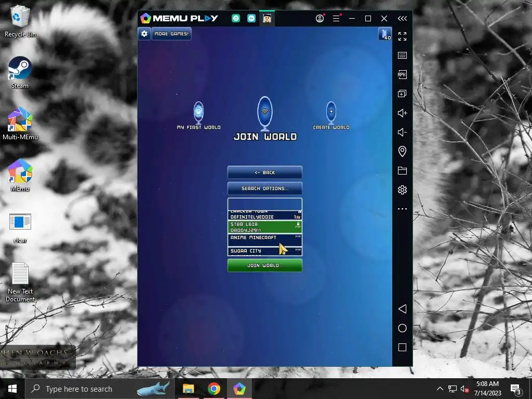This screenshot has height=399, width=532.
Task: Toggle MEmu fullscreen mode
Action: click(403, 36)
